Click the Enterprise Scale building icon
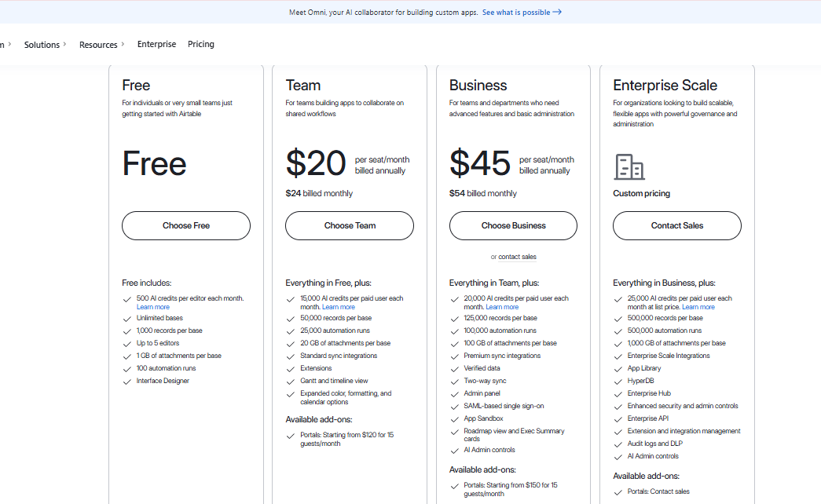The width and height of the screenshot is (821, 504). pos(629,167)
